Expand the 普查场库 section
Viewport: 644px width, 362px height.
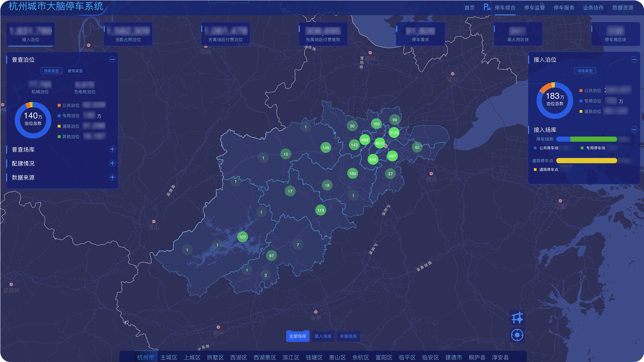(112, 149)
